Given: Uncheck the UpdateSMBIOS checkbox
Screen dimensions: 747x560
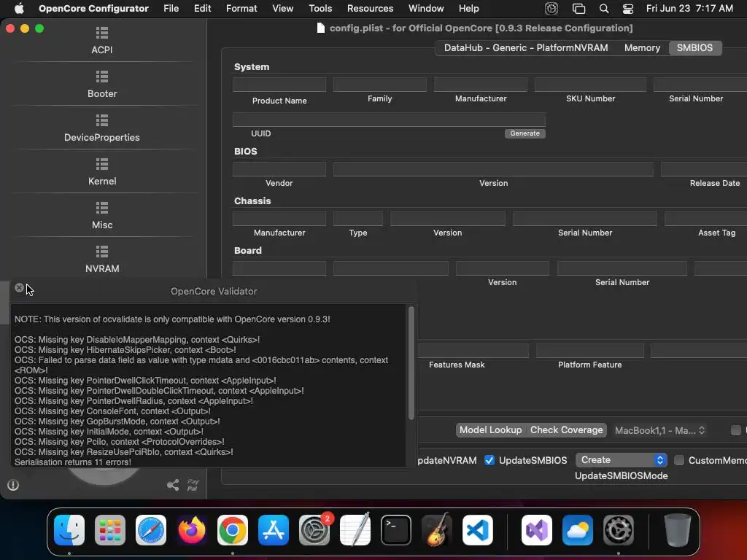Looking at the screenshot, I should (489, 460).
